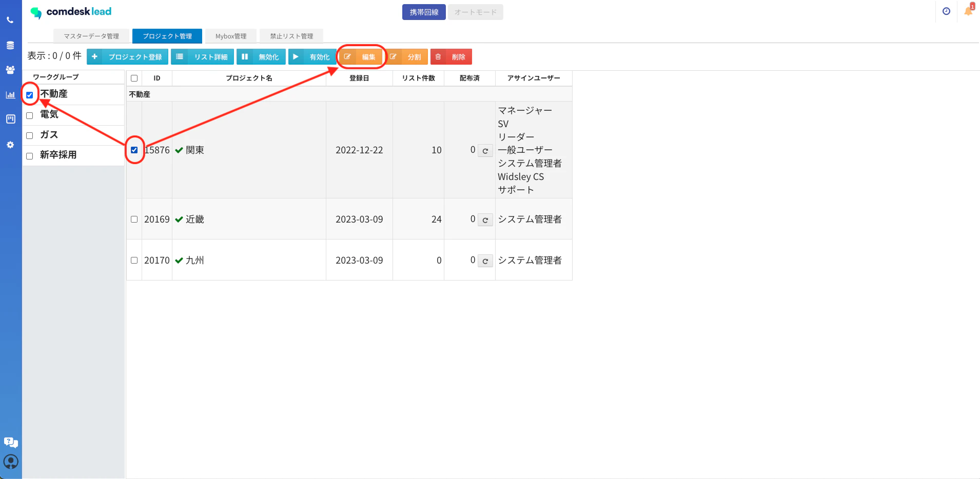Open the board icon in left sidebar
980x479 pixels.
click(10, 119)
